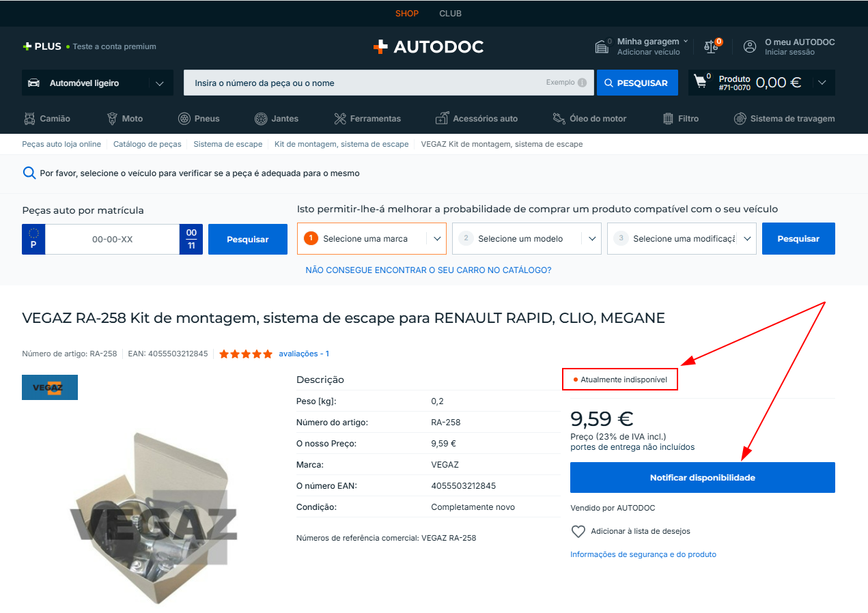Click the license plate input field

(112, 240)
